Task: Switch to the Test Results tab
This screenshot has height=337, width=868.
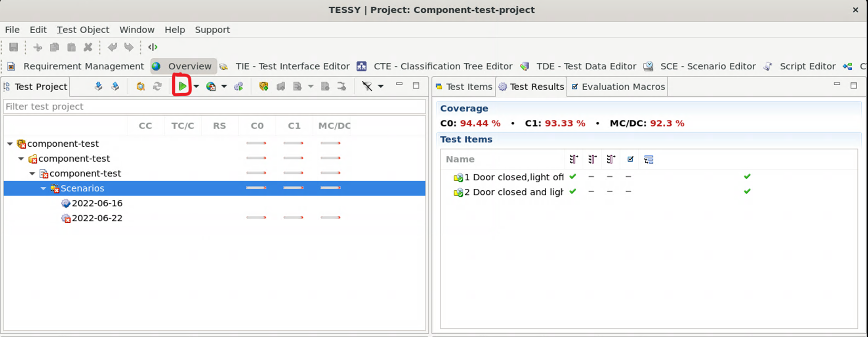Action: point(531,86)
